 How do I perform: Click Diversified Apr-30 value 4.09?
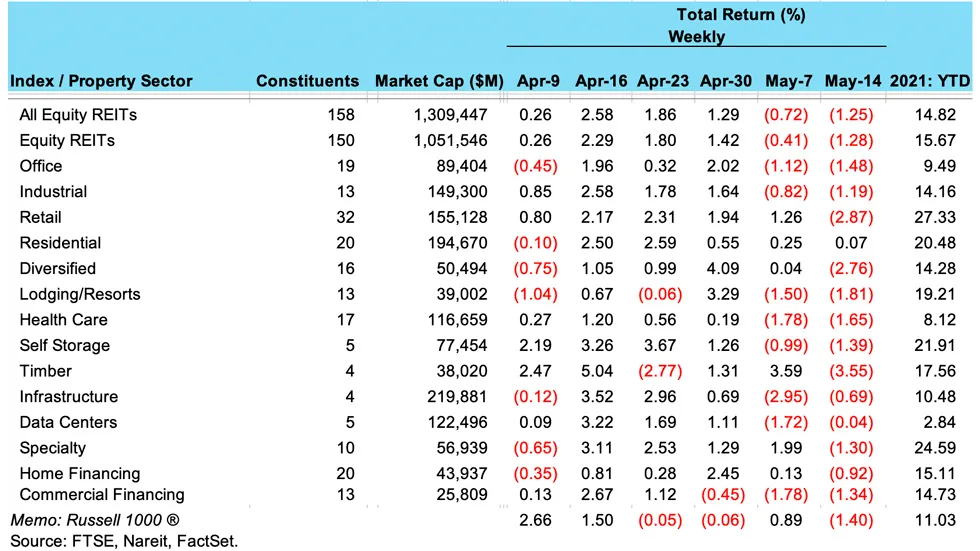point(723,269)
